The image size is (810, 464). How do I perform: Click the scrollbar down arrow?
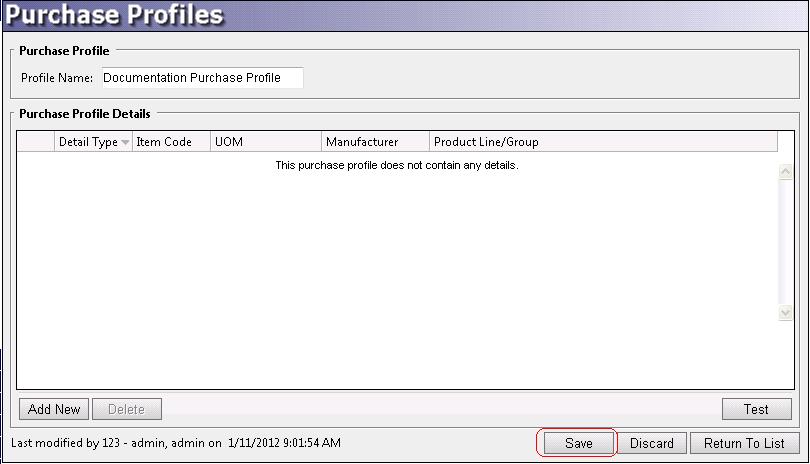point(785,312)
